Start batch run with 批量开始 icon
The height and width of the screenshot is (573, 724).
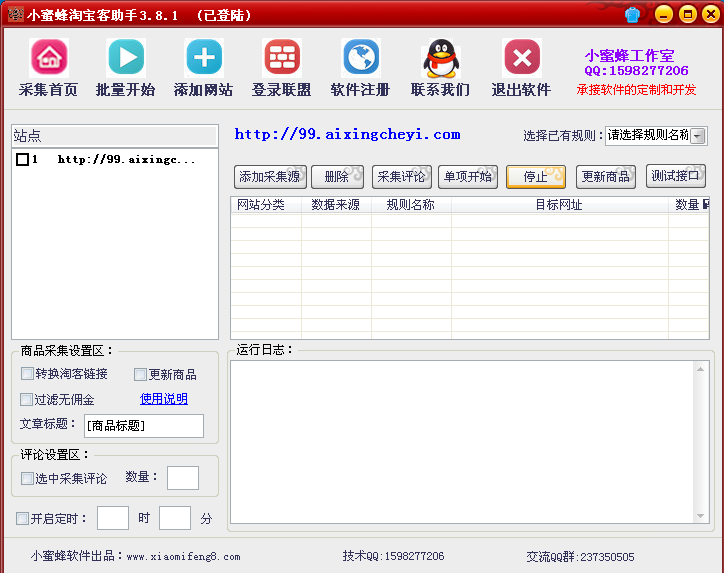click(126, 58)
